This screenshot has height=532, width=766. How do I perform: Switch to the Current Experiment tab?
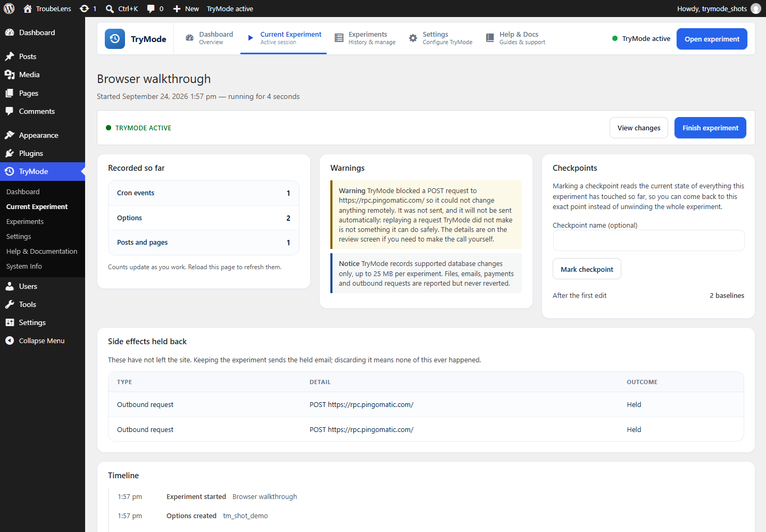coord(284,38)
